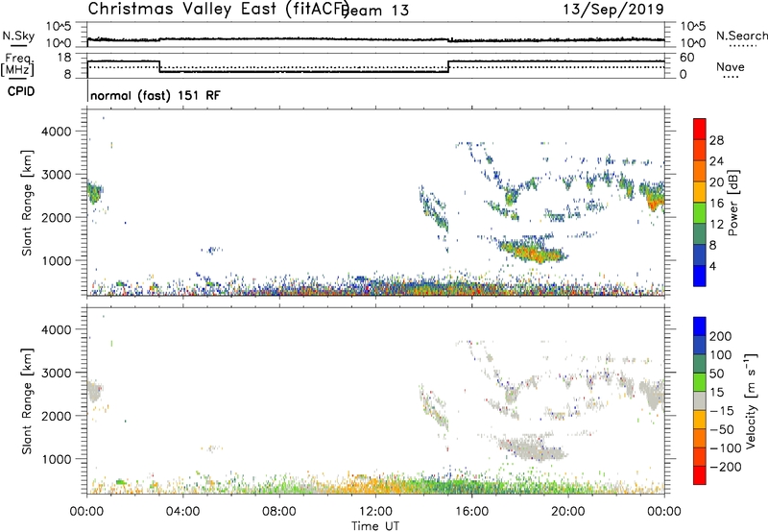This screenshot has width=768, height=532.
Task: Click the blue bottom of the power color bar
Action: 700,276
